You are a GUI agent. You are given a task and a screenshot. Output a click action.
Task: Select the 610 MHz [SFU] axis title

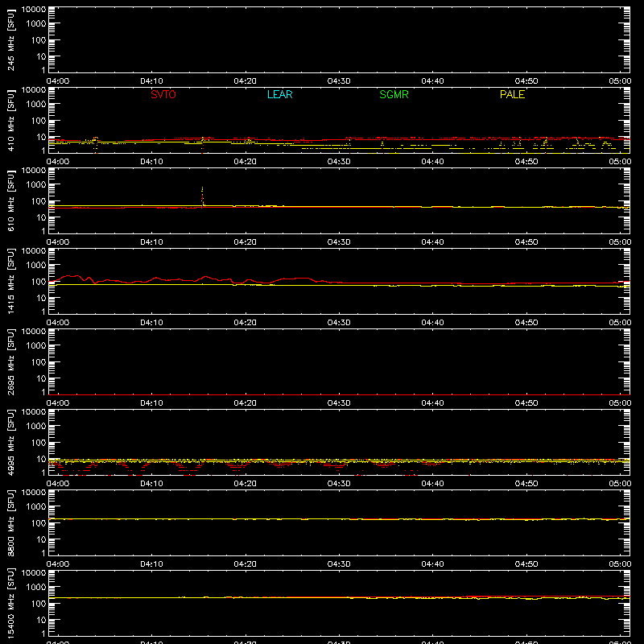[10, 200]
